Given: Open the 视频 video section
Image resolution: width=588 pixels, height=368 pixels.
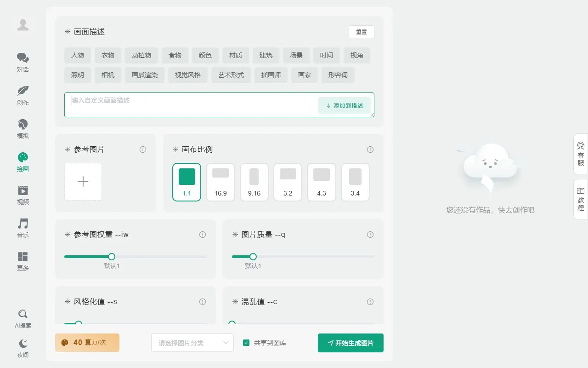Looking at the screenshot, I should click(x=23, y=195).
